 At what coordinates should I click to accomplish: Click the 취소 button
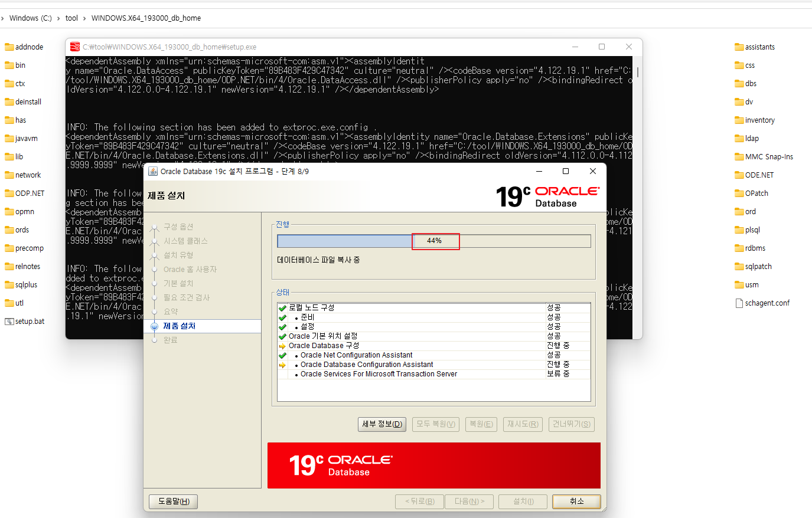pos(576,501)
